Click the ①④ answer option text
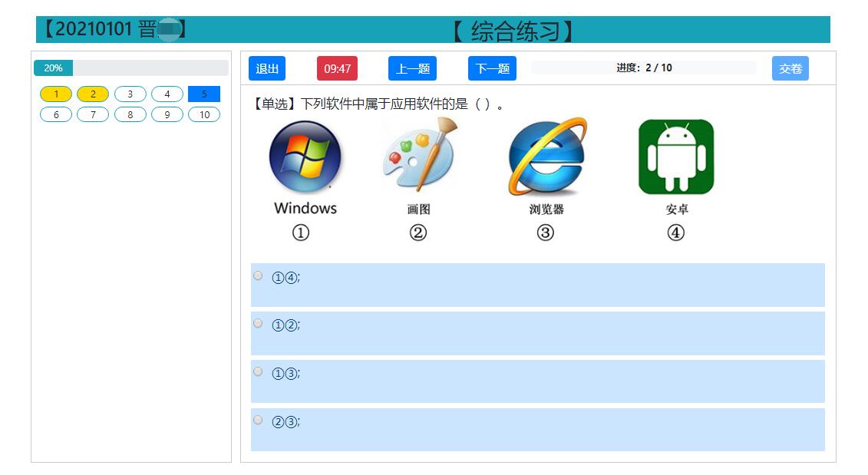Screen dimensions: 868x475 pos(285,277)
